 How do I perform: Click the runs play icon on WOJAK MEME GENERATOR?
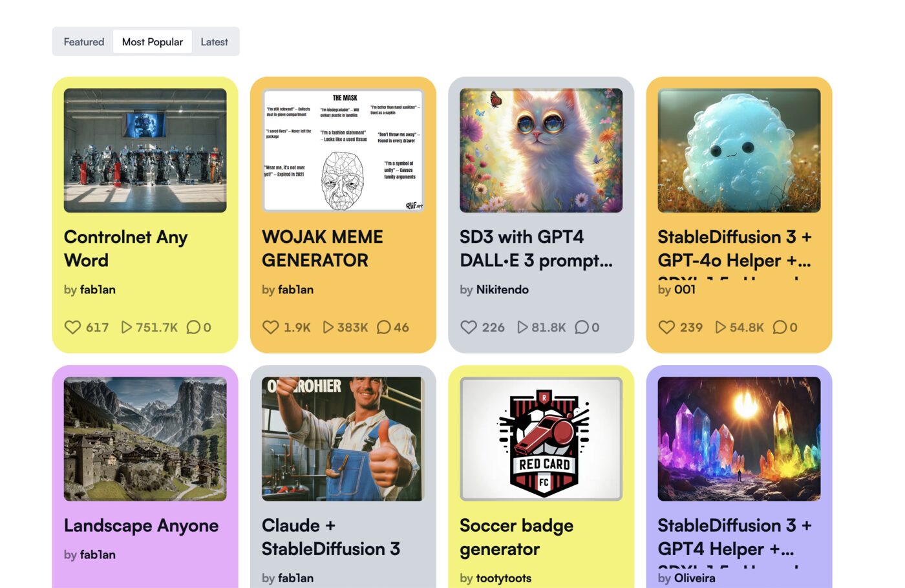click(x=328, y=328)
